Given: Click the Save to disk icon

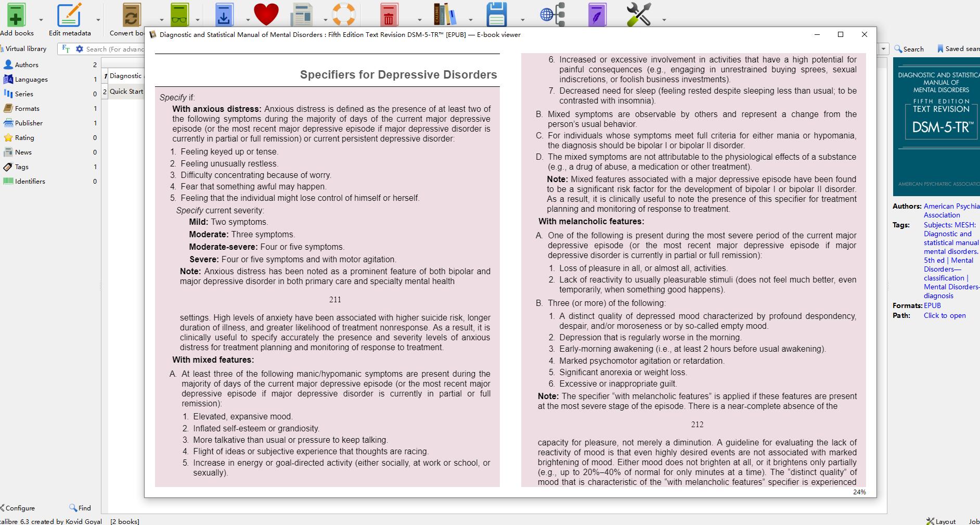Looking at the screenshot, I should point(496,15).
